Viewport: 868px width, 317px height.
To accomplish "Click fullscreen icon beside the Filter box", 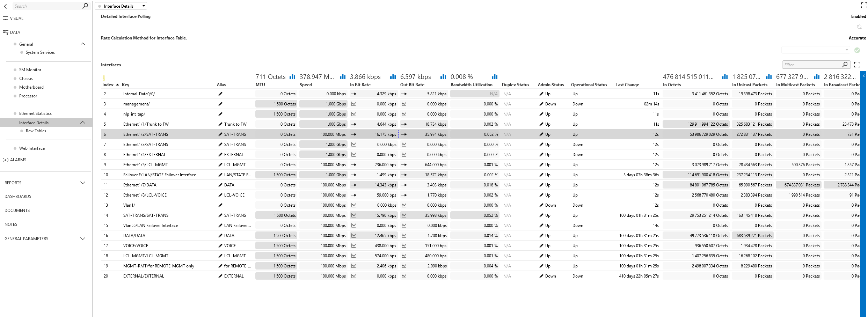I will (x=857, y=65).
